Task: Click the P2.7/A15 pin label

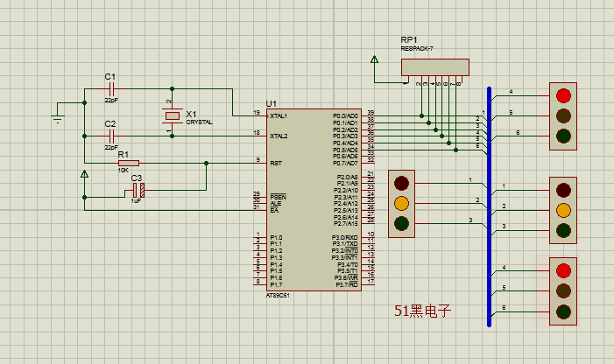Action: pyautogui.click(x=346, y=224)
